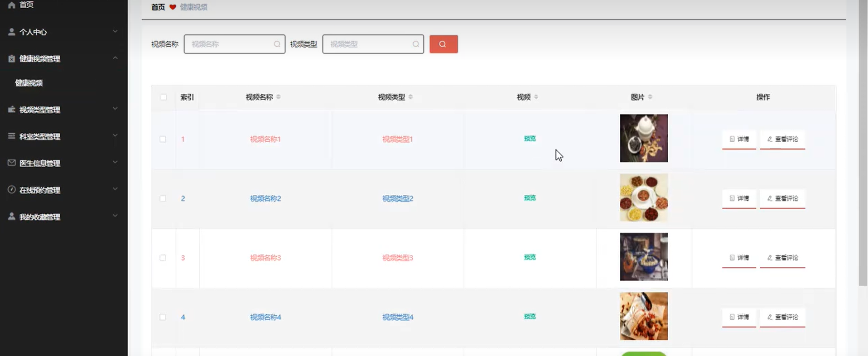Click the 在线预约管理 compass icon
868x356 pixels.
pos(12,189)
